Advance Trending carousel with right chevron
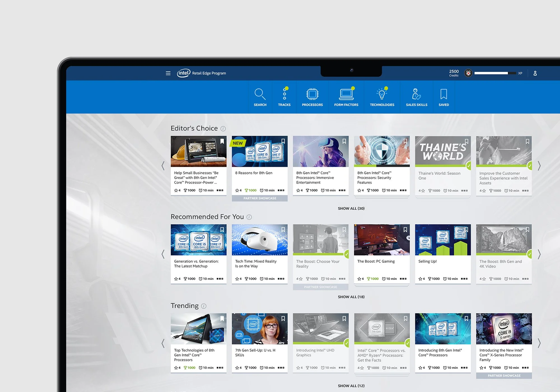Image resolution: width=560 pixels, height=392 pixels. click(539, 343)
